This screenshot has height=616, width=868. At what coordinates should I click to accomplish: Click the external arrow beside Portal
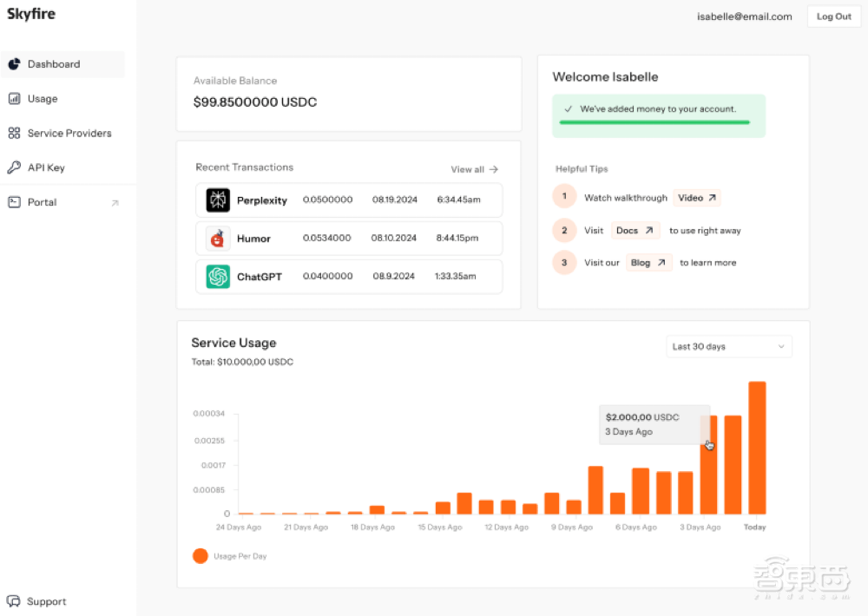pos(115,203)
